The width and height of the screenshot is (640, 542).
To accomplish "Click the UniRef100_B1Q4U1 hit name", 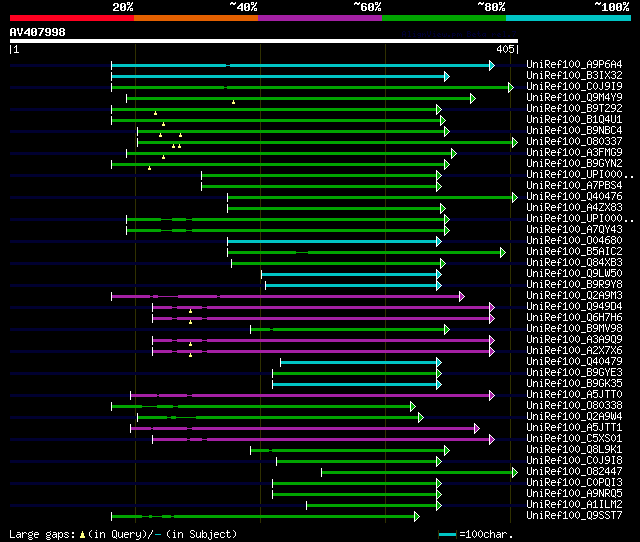I will point(574,120).
